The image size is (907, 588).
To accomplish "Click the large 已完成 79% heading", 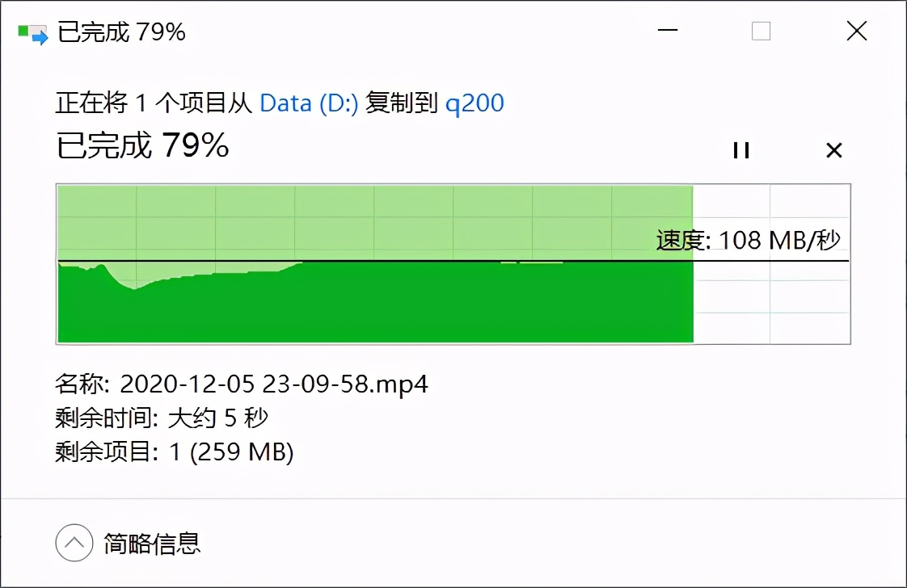I will (142, 145).
